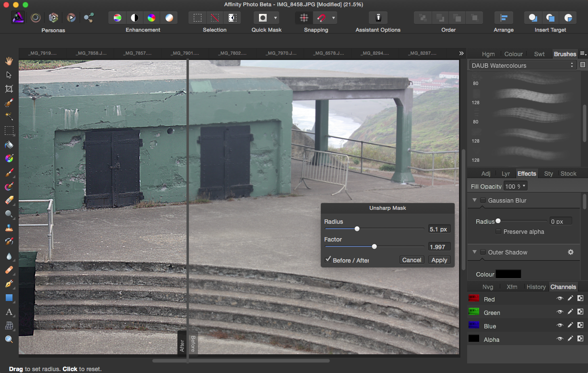Viewport: 588px width, 373px height.
Task: Click the Select All toolbar icon
Action: click(x=197, y=18)
